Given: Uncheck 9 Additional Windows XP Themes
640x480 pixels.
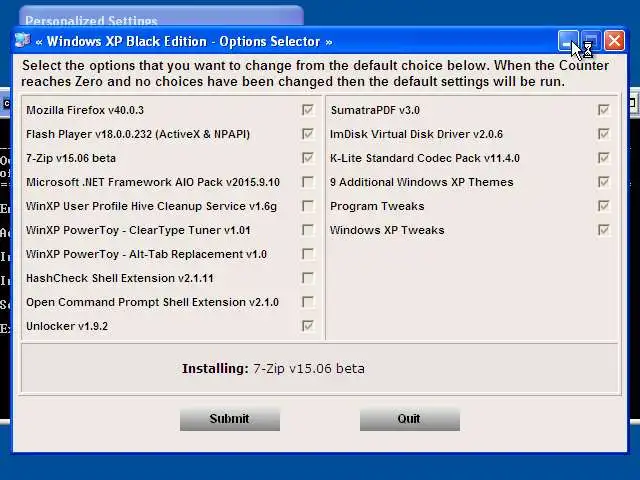Looking at the screenshot, I should click(x=604, y=182).
